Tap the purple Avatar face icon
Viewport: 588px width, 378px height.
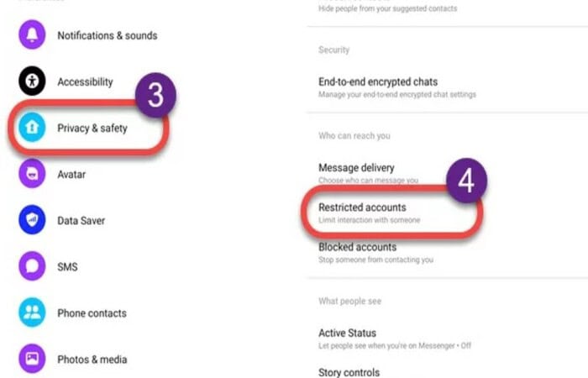click(x=32, y=173)
